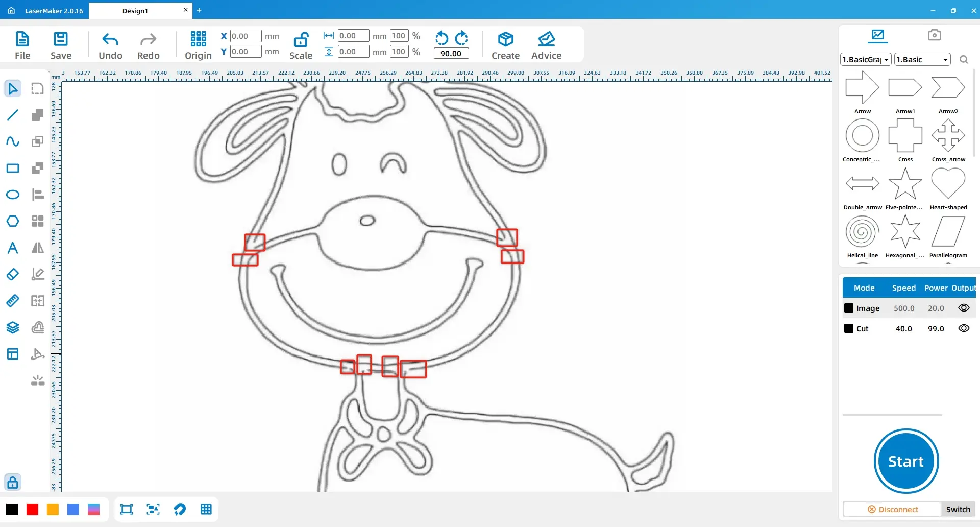
Task: Click the fit-to-frame view icon
Action: pyautogui.click(x=126, y=509)
